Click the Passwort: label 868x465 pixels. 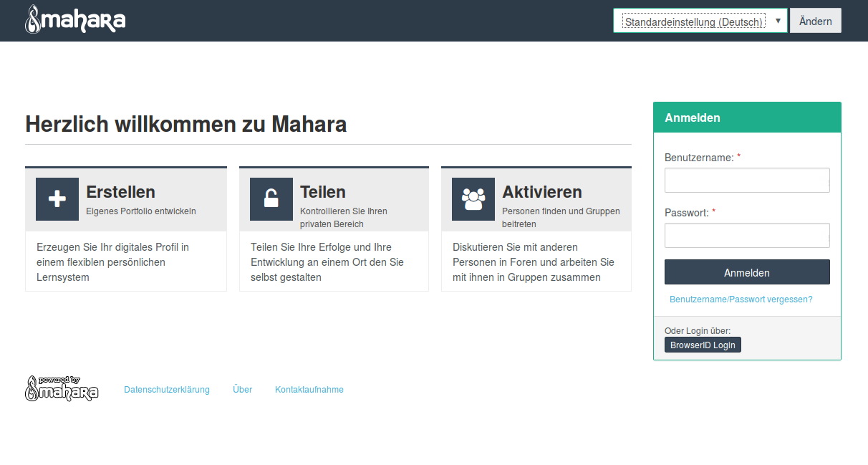point(687,213)
